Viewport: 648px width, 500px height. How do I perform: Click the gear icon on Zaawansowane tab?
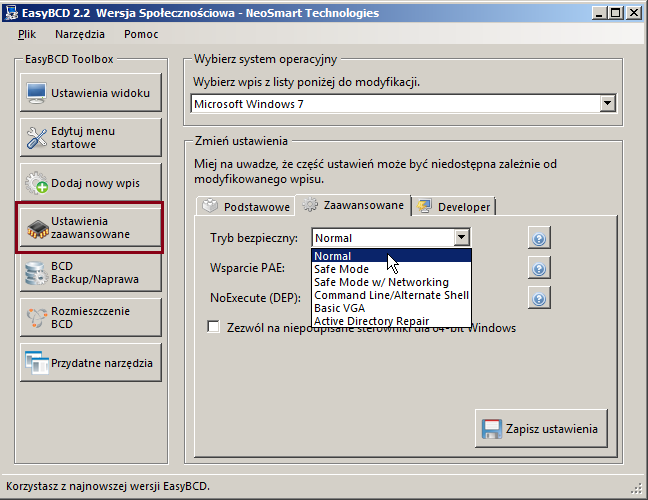[x=310, y=205]
